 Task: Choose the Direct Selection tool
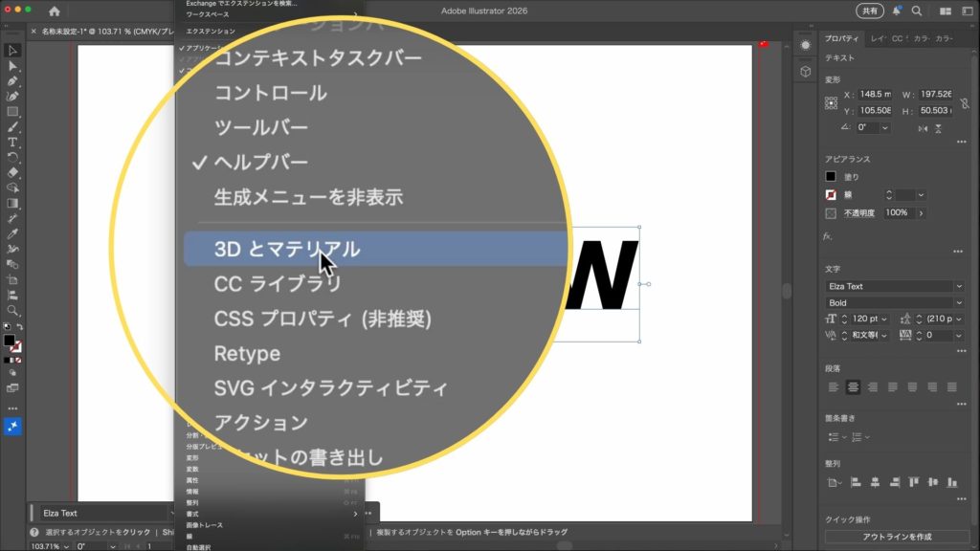[12, 66]
